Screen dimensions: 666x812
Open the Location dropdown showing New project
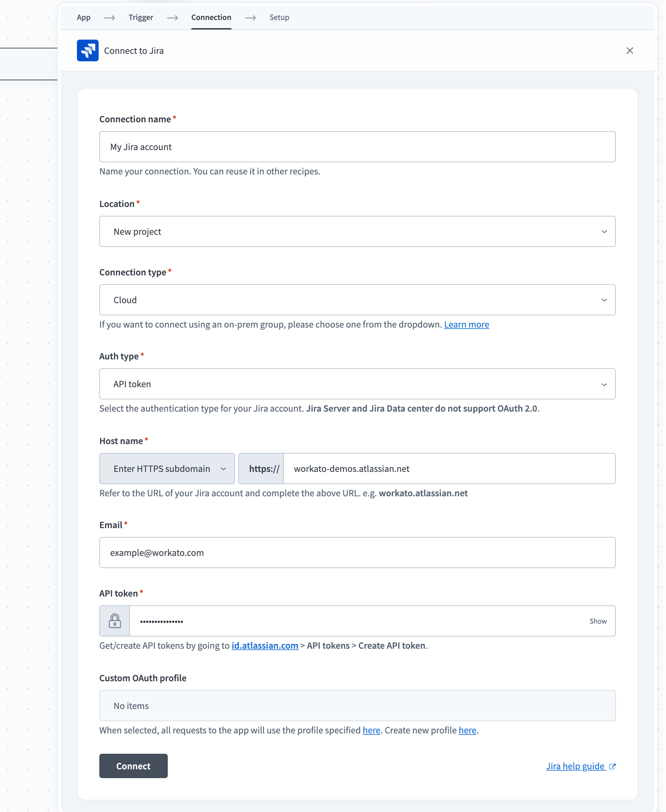click(357, 232)
